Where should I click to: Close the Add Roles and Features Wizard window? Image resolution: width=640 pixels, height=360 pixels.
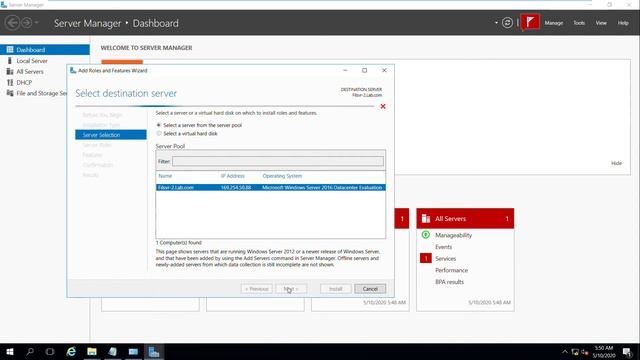[384, 70]
